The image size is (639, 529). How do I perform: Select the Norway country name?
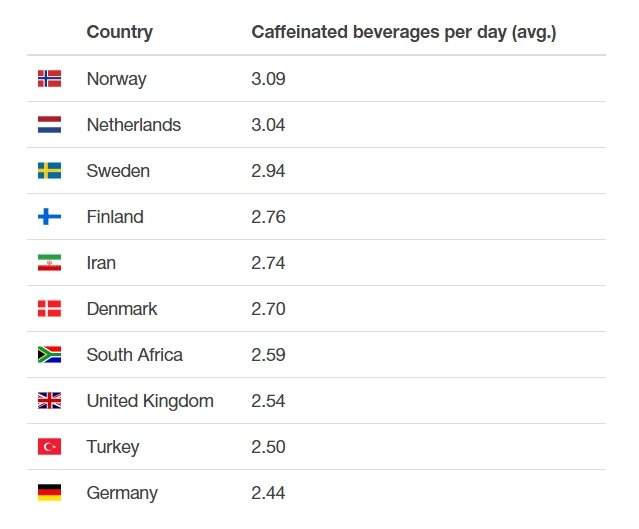(117, 79)
